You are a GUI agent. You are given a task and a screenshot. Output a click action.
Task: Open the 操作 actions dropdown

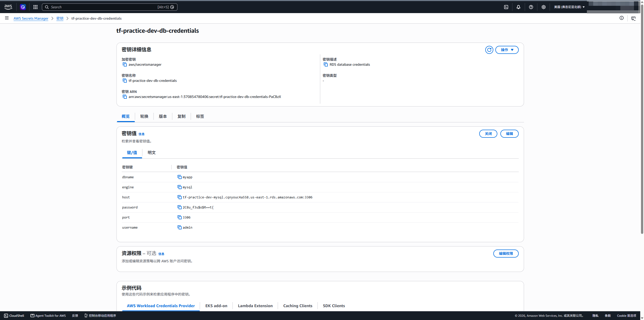tap(507, 50)
